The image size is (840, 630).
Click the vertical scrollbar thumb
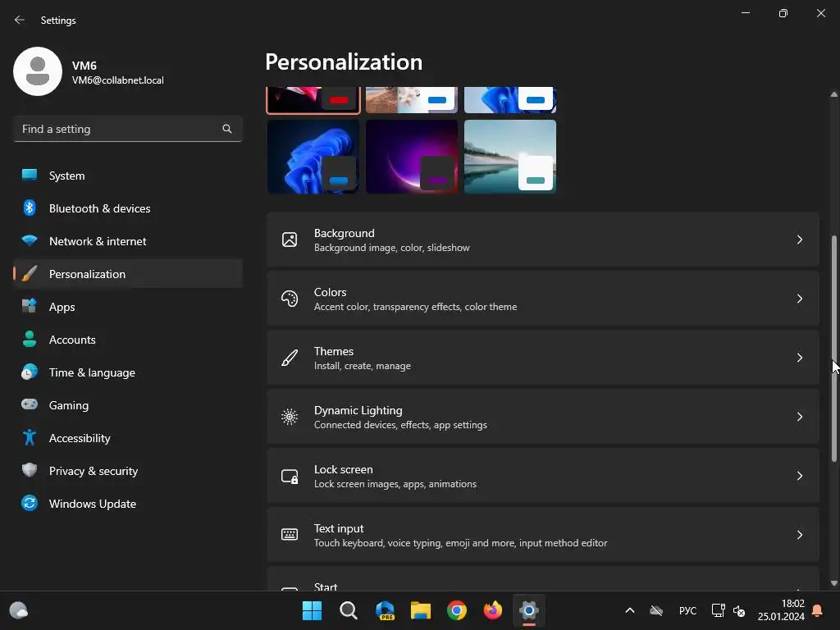pyautogui.click(x=833, y=348)
